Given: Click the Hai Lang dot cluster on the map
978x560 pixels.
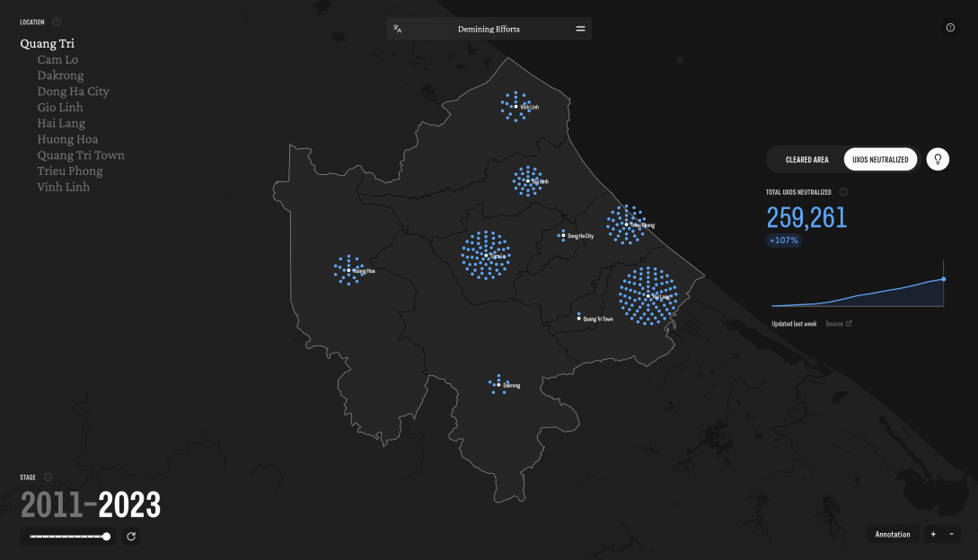Looking at the screenshot, I should pos(647,295).
